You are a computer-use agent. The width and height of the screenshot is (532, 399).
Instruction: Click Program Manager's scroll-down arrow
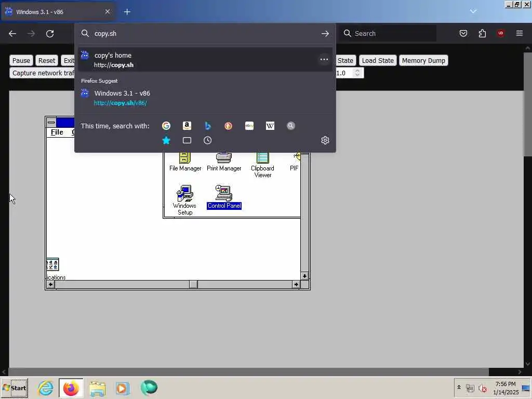(304, 276)
